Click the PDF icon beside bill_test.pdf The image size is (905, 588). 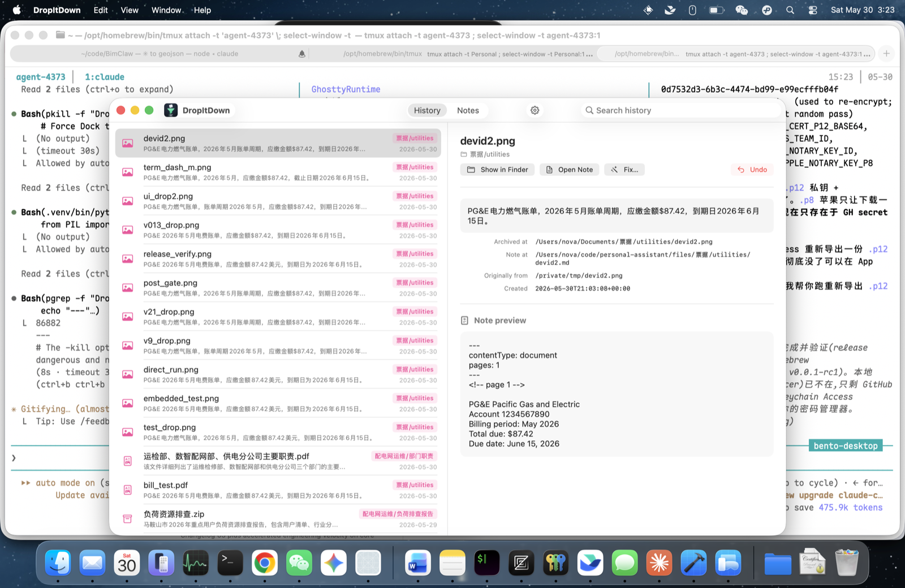coord(128,490)
